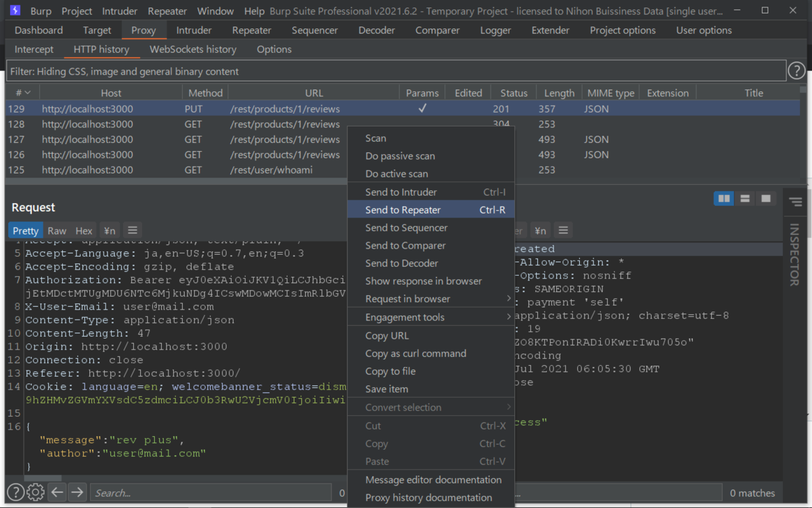
Task: Switch to the Target tab
Action: pos(97,30)
